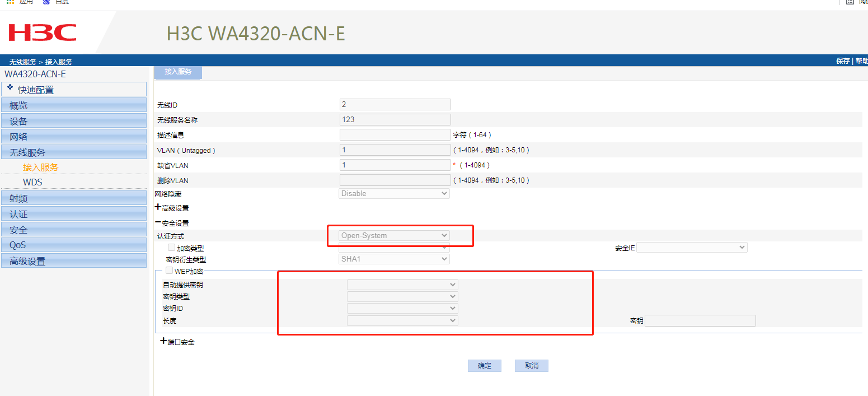The image size is (868, 396).
Task: Select 接入服务 in the sidebar
Action: (41, 167)
